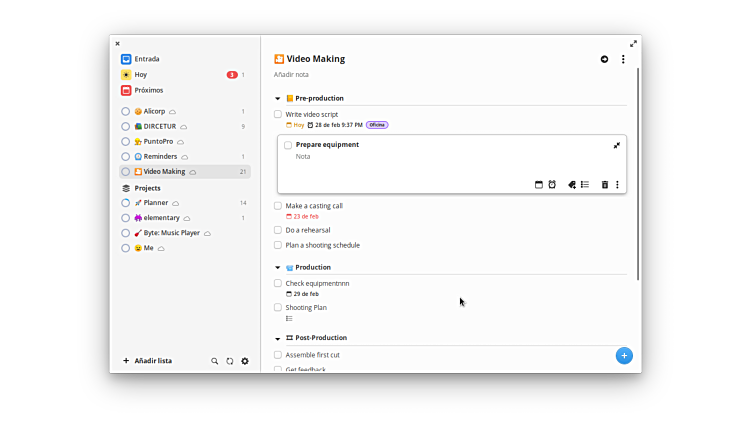This screenshot has height=423, width=752.
Task: Check off Make a casting call
Action: [278, 206]
